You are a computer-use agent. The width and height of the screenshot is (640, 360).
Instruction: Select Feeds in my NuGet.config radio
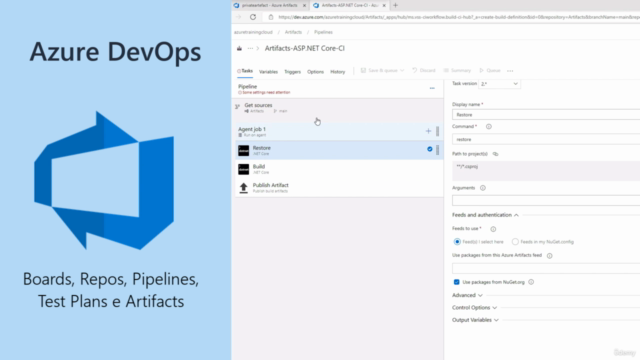pyautogui.click(x=515, y=242)
